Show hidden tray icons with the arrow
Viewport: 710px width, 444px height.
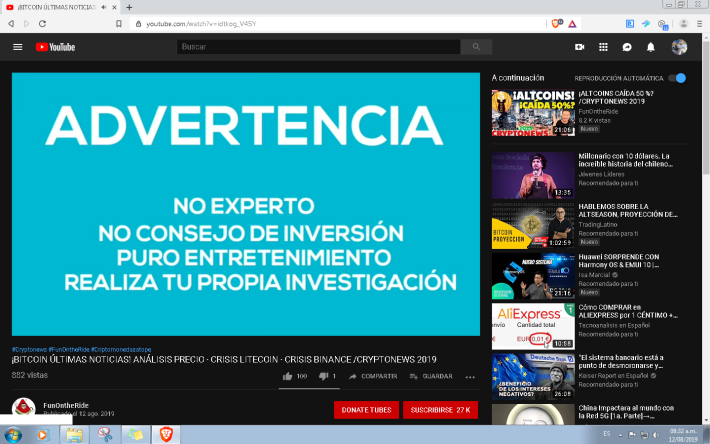point(620,435)
